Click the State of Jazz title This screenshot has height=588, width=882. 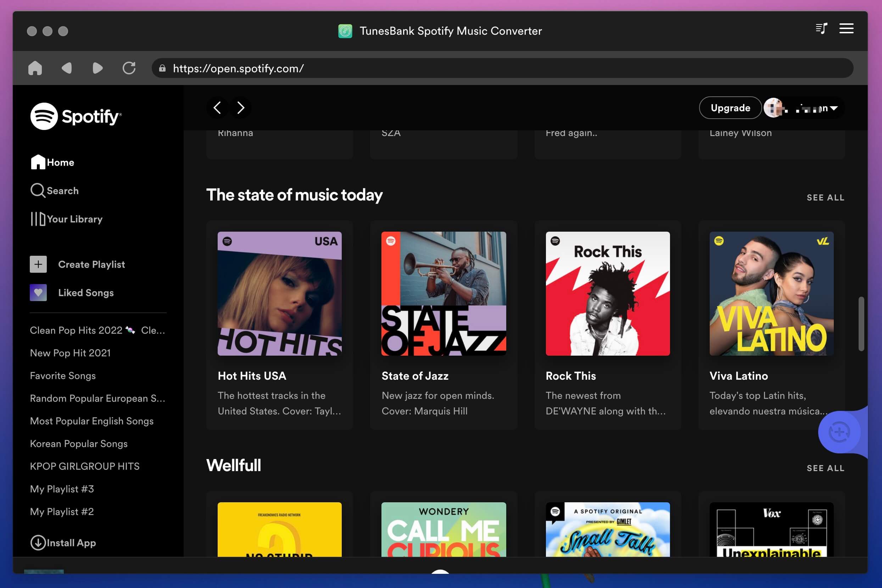(x=415, y=376)
